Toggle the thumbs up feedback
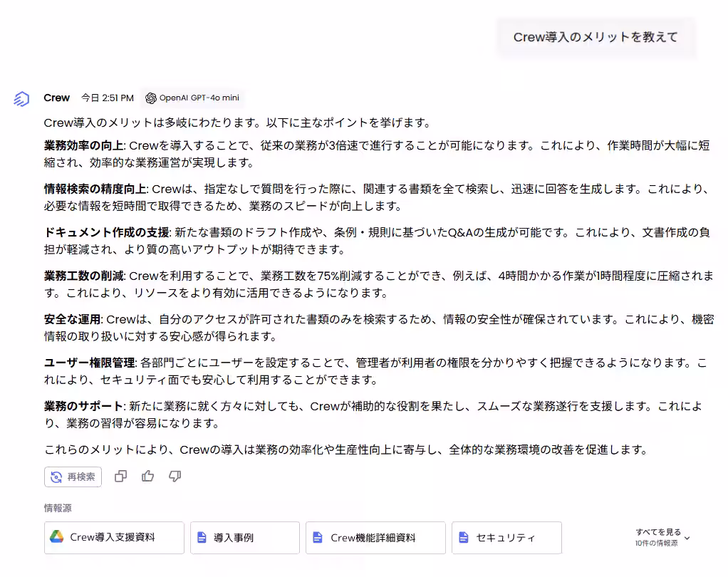The height and width of the screenshot is (577, 728). coord(147,477)
